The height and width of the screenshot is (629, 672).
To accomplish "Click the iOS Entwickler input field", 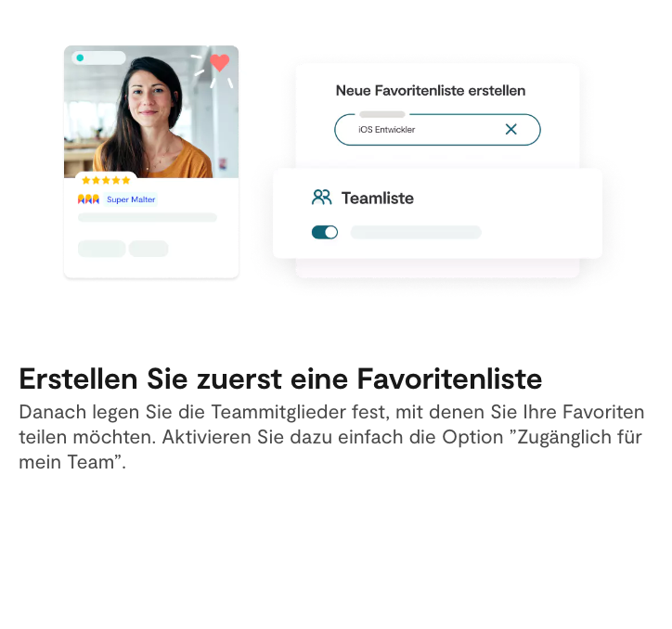I will pos(437,129).
